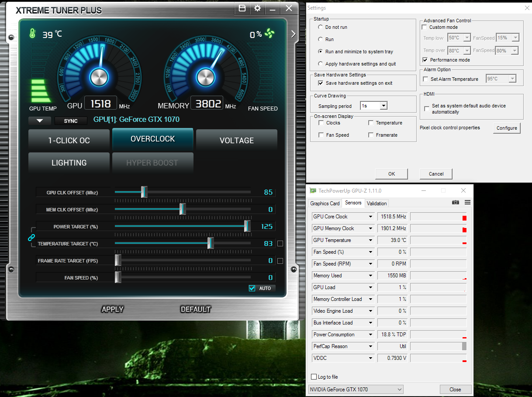Uncheck the AUTO fan checkbox
The width and height of the screenshot is (532, 397).
coord(252,288)
